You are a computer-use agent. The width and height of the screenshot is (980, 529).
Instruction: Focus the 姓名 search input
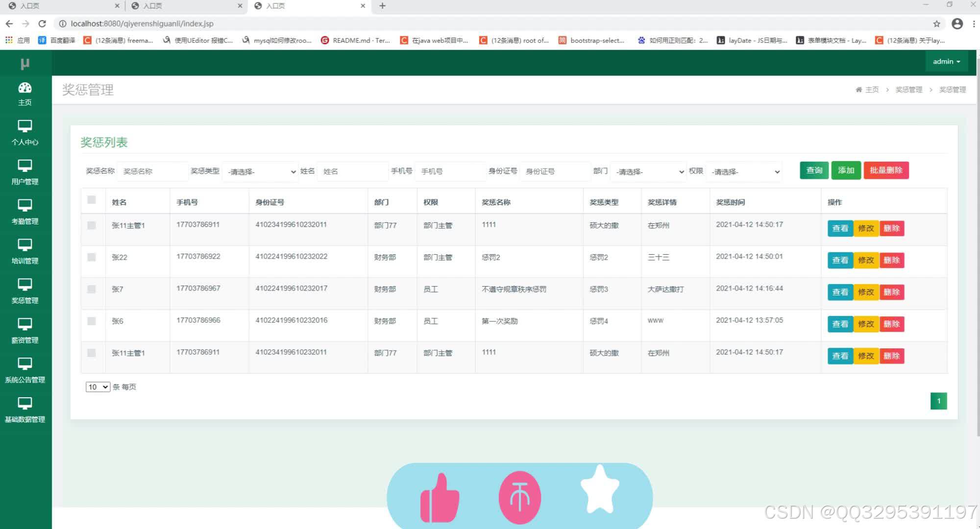click(352, 171)
